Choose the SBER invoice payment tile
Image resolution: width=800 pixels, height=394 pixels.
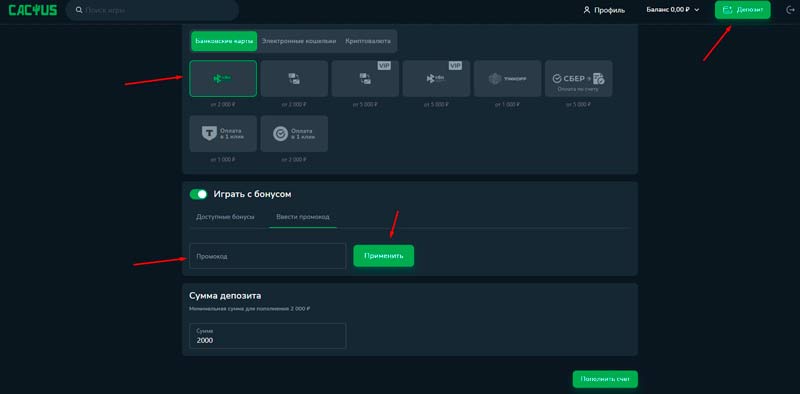(579, 79)
